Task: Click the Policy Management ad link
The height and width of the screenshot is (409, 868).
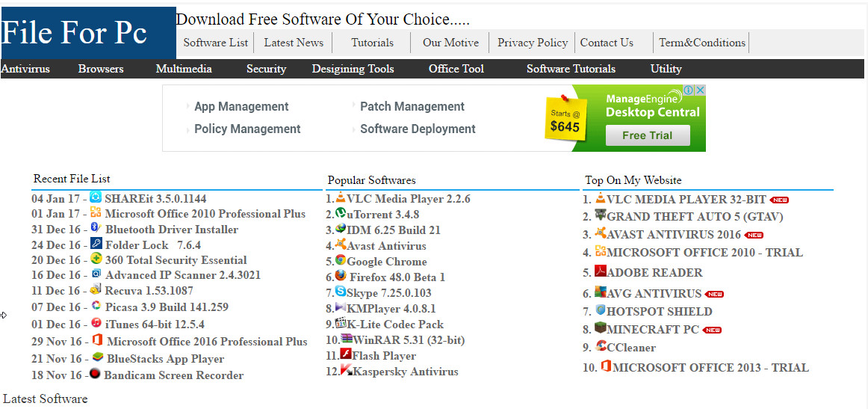Action: coord(247,129)
